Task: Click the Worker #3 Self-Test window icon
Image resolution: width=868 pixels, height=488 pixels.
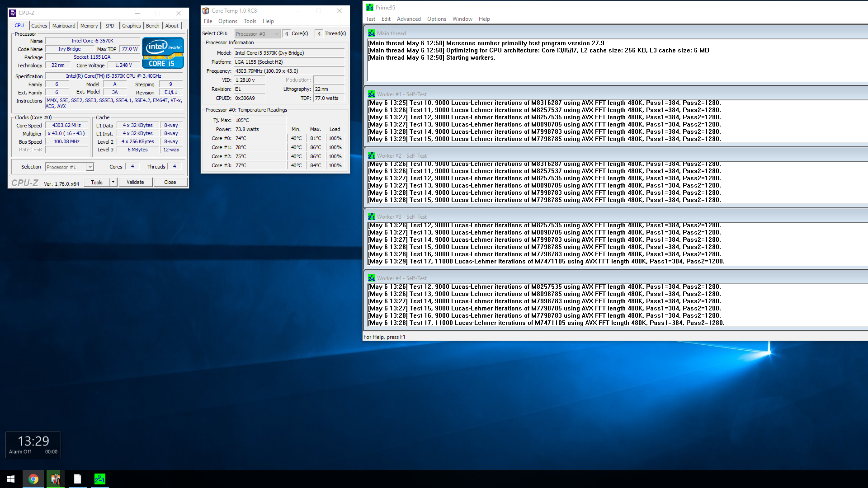Action: pos(371,217)
